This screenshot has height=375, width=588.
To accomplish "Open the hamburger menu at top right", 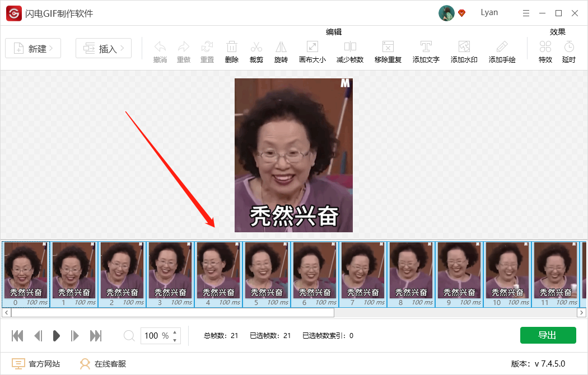I will [525, 12].
